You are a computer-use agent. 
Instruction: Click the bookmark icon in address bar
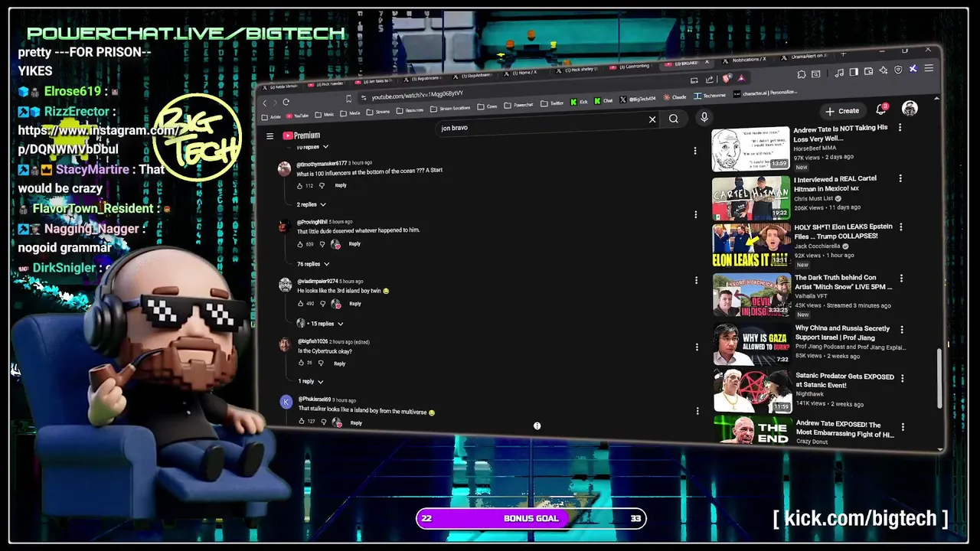348,98
